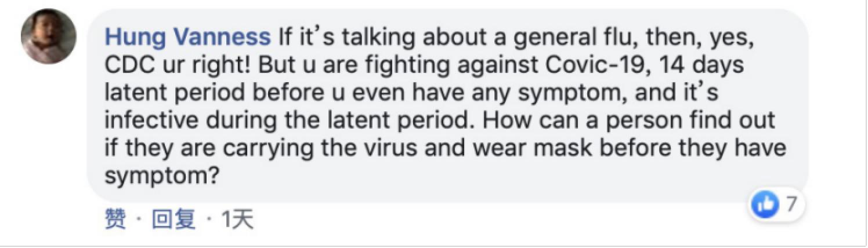The width and height of the screenshot is (868, 248).
Task: Click the phrase "general flu"
Action: coord(498,38)
